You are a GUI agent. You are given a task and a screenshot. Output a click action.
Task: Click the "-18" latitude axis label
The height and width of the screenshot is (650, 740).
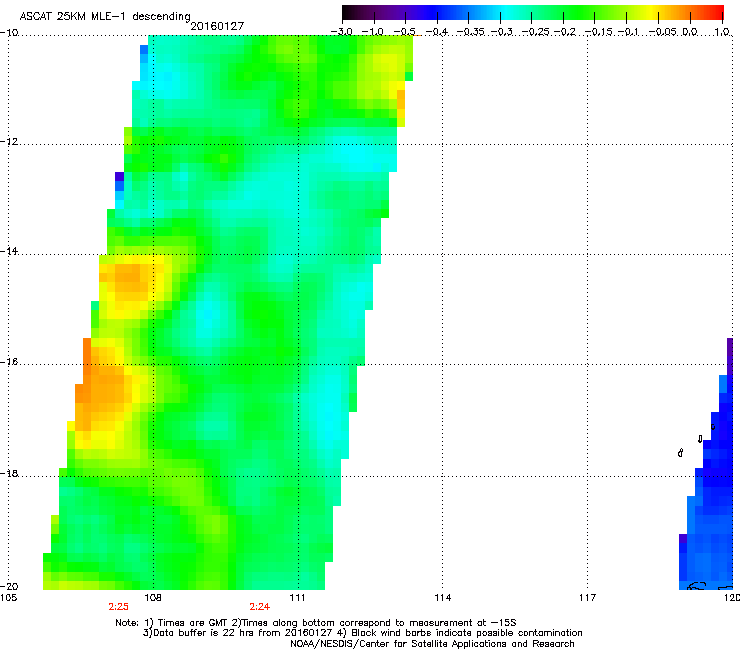tap(9, 473)
